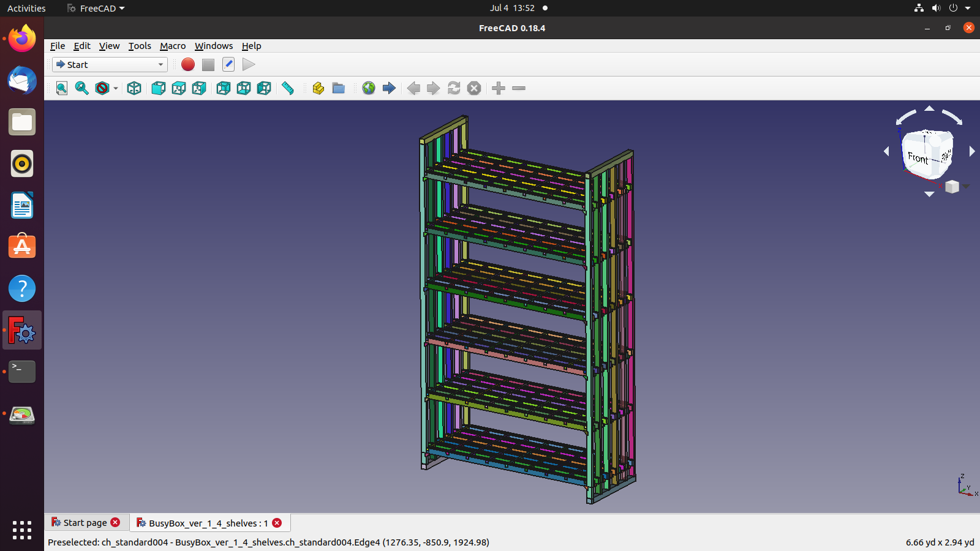
Task: Close the BusyBox_ver_1_4_shelves tab
Action: (277, 523)
